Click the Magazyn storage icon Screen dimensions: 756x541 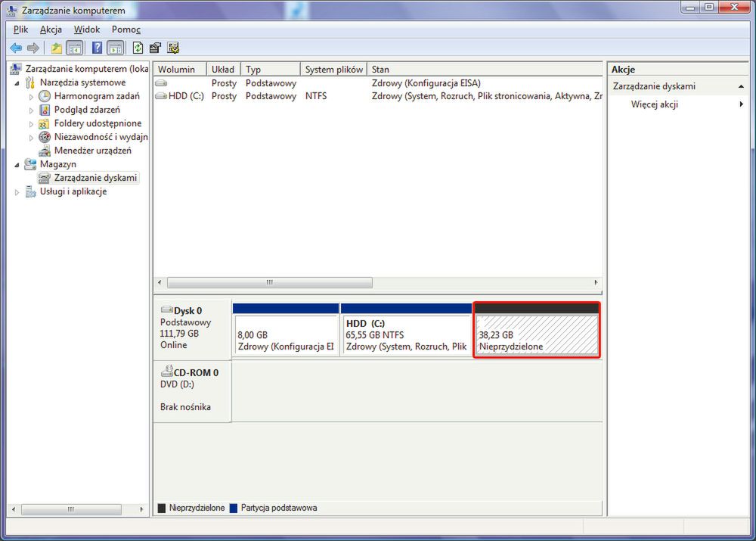(x=30, y=164)
